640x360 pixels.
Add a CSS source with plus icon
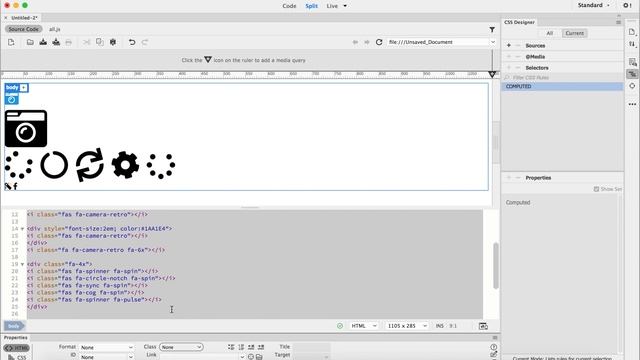509,45
